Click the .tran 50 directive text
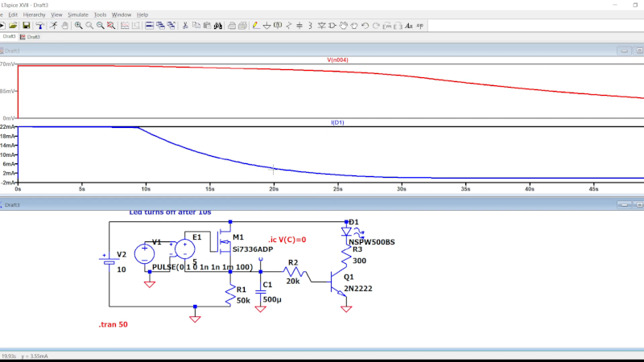644x362 pixels. [x=113, y=324]
